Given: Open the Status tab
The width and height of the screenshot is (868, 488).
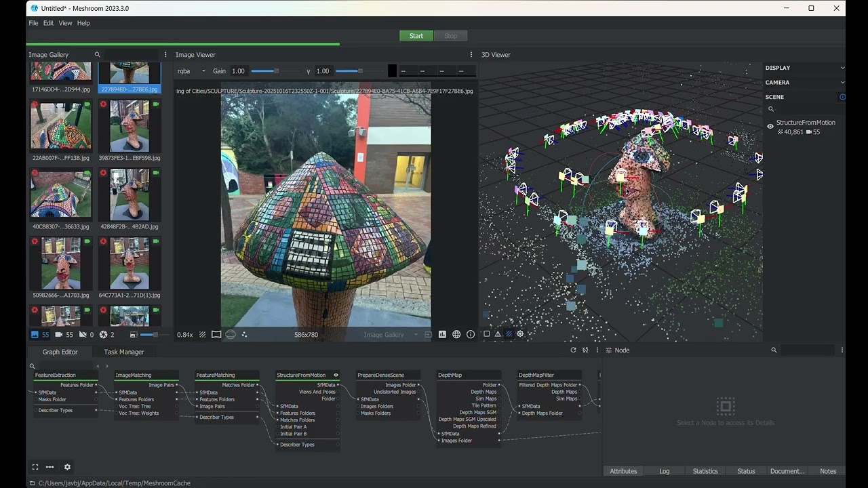Looking at the screenshot, I should pos(746,471).
